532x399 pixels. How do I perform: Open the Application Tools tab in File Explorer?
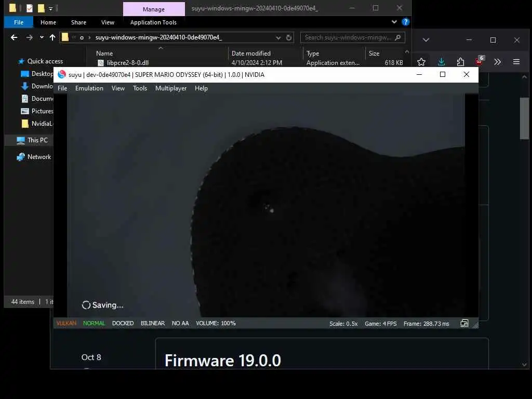153,22
